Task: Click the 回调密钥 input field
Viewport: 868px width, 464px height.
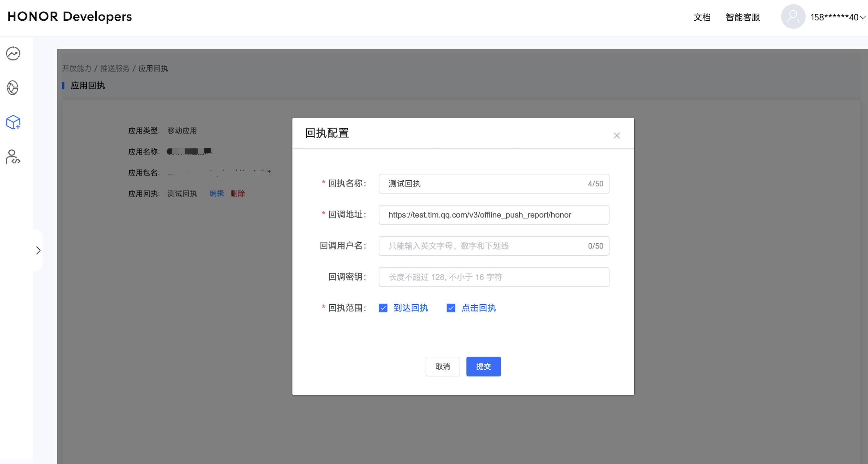Action: click(494, 277)
